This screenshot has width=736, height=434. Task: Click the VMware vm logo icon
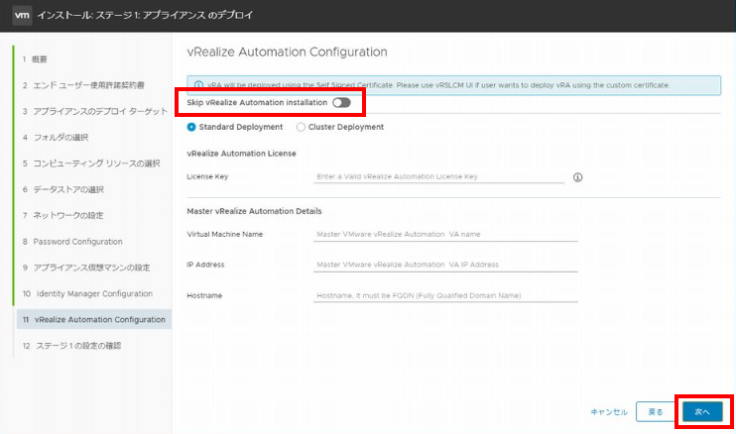point(22,15)
